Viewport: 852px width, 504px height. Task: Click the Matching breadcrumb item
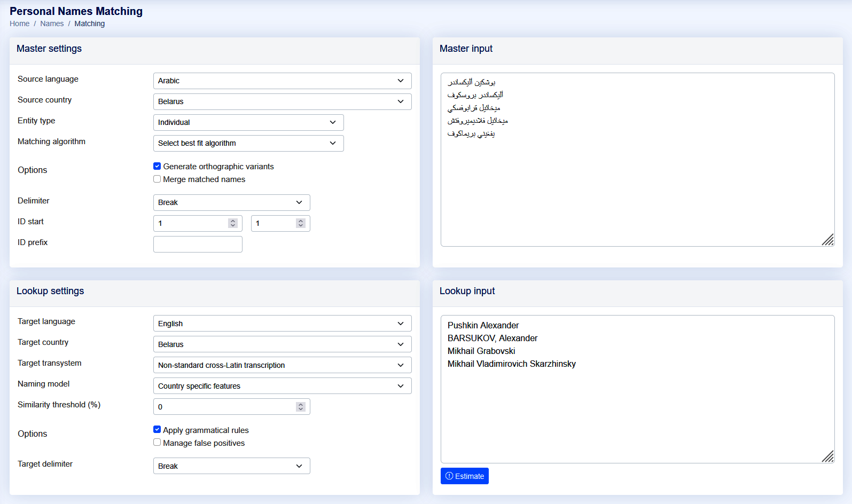pyautogui.click(x=90, y=23)
